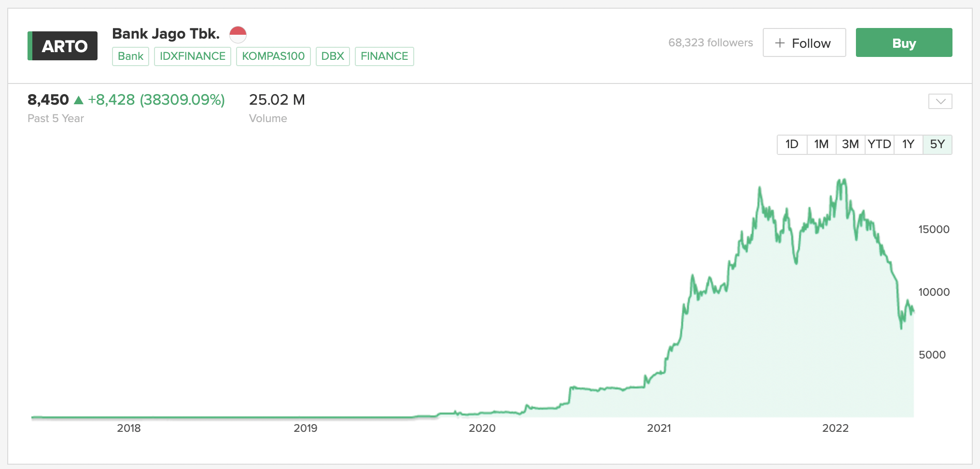Click the chart at the 2021 marker
Image resolution: width=980 pixels, height=469 pixels.
(x=658, y=428)
